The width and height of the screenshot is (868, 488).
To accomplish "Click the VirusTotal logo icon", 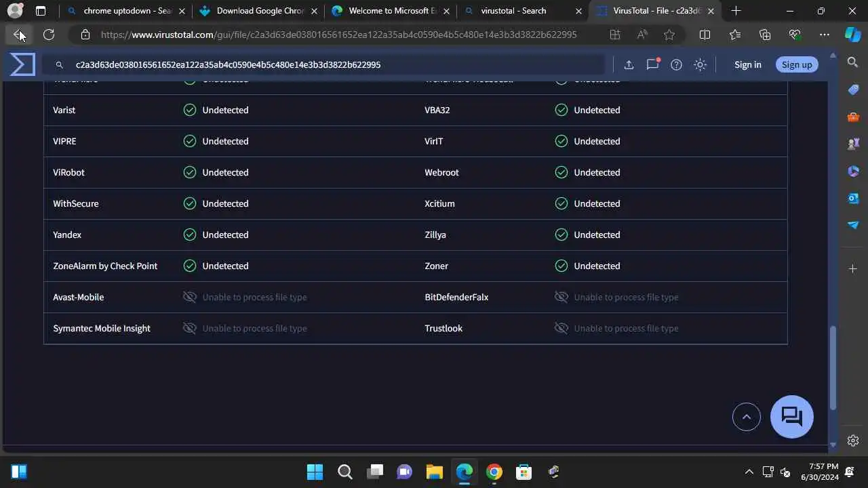I will click(x=22, y=64).
